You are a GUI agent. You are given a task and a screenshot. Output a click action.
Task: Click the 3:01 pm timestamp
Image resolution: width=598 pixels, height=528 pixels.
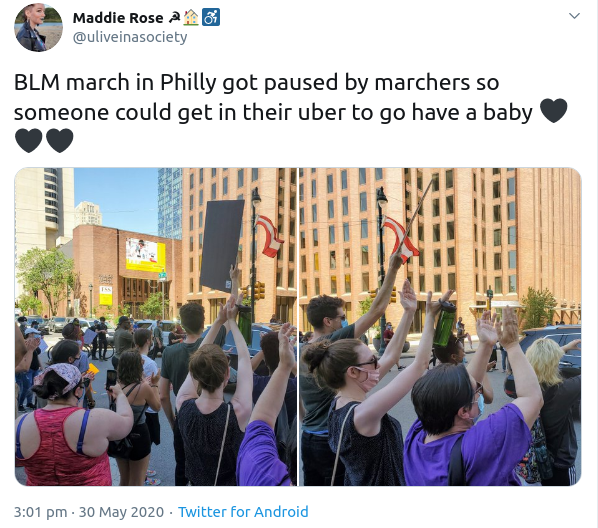[x=40, y=512]
